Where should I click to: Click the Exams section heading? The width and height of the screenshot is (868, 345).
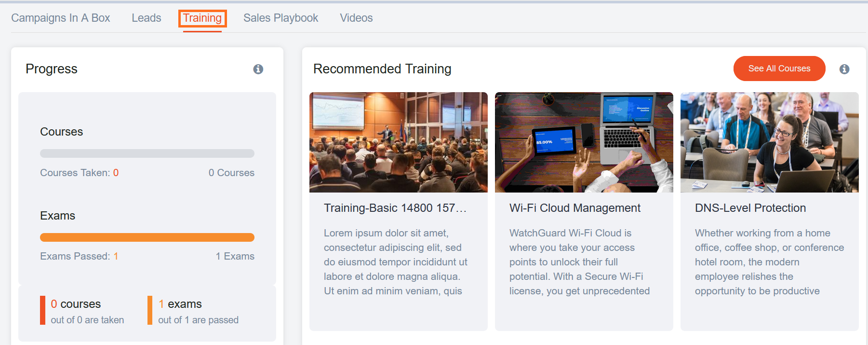(58, 216)
